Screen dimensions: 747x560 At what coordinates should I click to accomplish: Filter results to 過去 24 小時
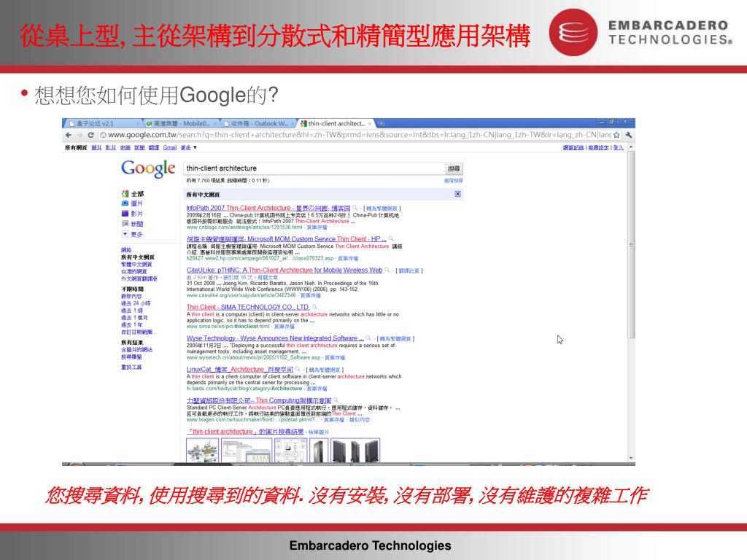point(136,303)
